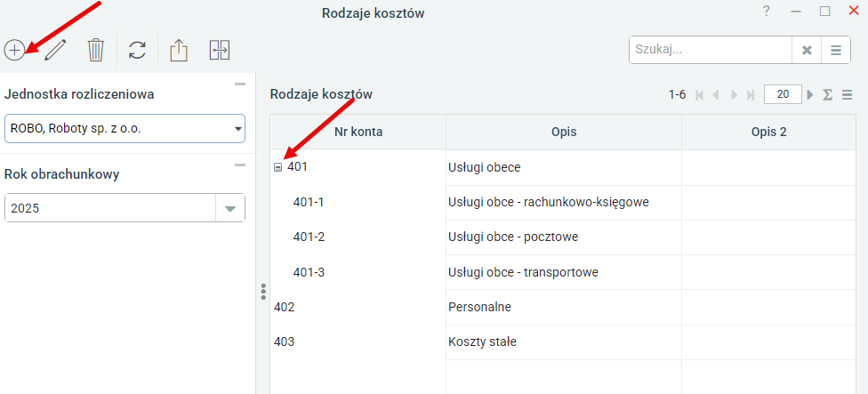
Task: Click the refresh arrows icon
Action: pos(137,50)
